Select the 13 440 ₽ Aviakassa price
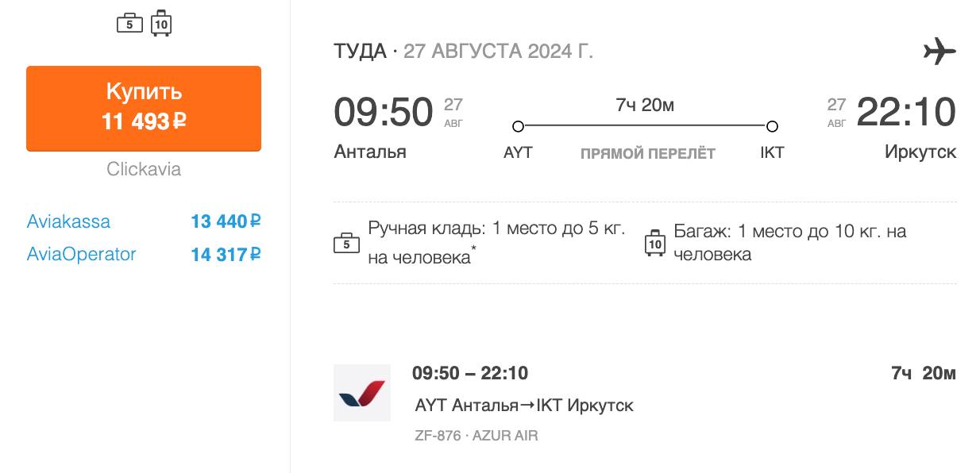 (226, 221)
